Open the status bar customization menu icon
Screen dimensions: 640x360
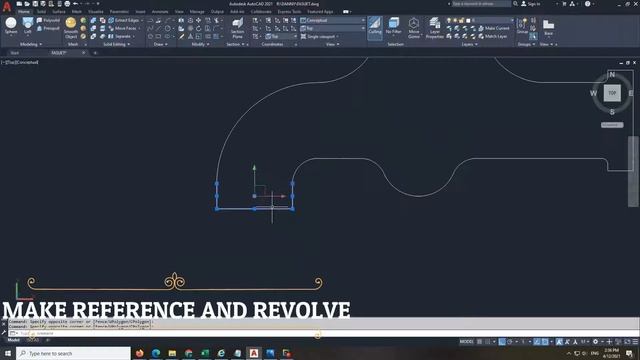pyautogui.click(x=635, y=342)
